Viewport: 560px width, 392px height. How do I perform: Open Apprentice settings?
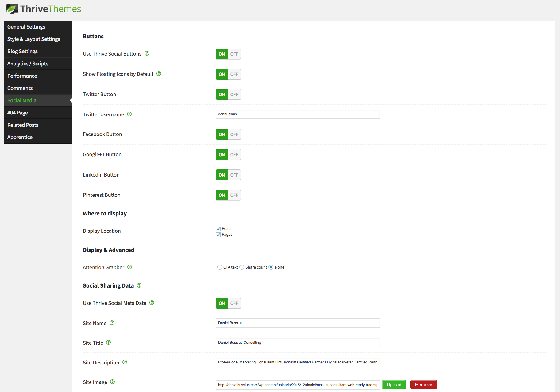coord(38,137)
